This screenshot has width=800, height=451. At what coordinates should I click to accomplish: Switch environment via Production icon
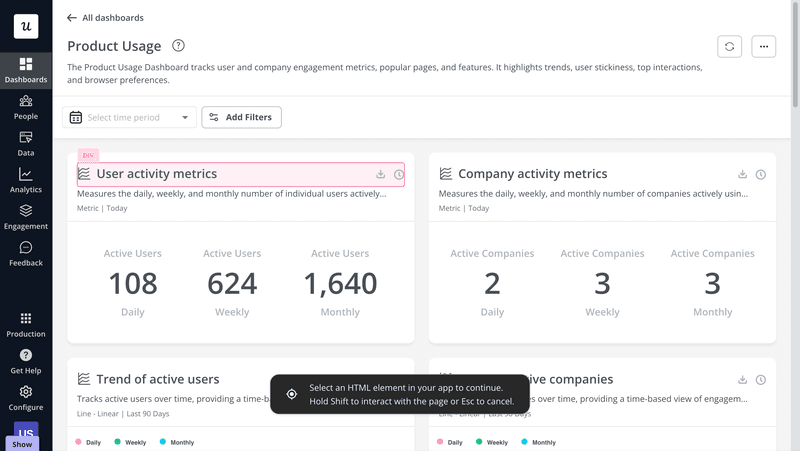click(26, 324)
